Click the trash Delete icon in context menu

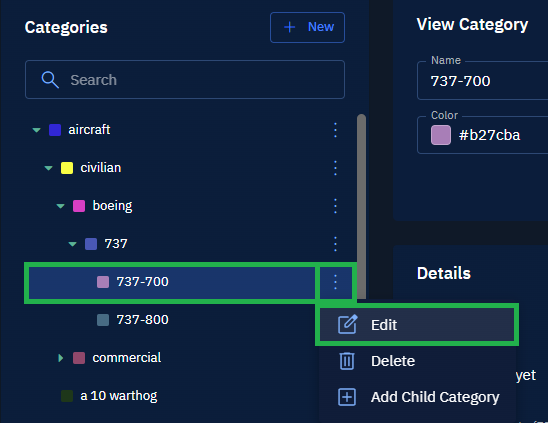pos(347,361)
